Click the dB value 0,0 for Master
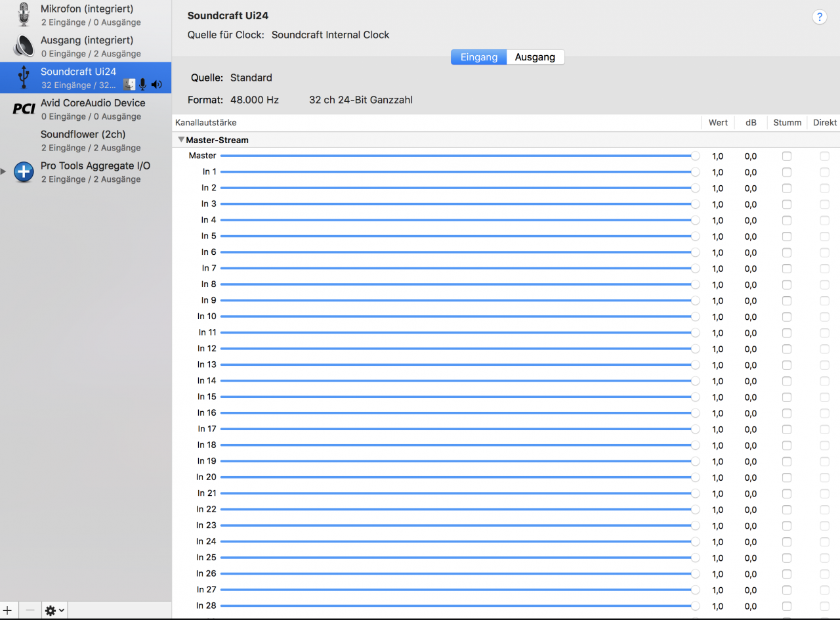Screen dimensions: 840x620 [751, 156]
